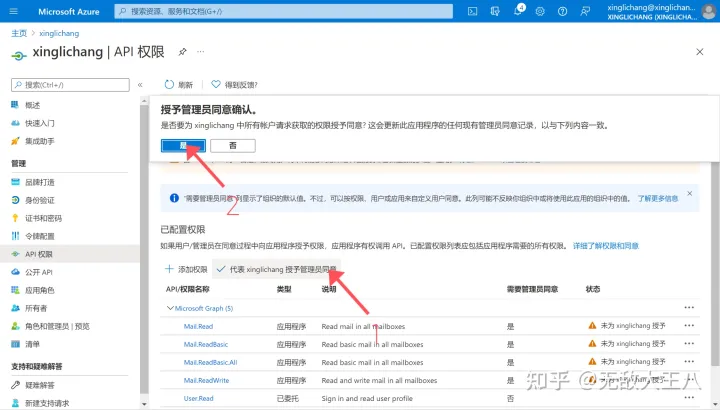Click 否 to cancel admin consent

[x=232, y=145]
